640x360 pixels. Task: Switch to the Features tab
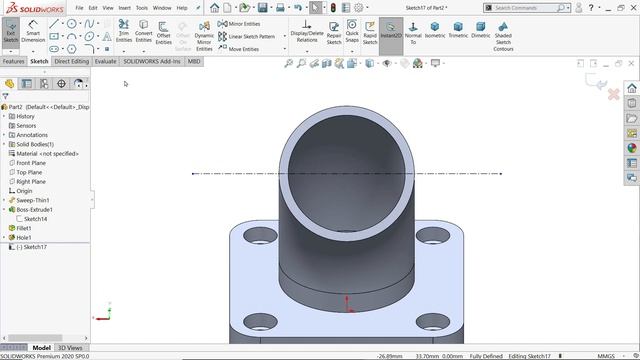(x=13, y=61)
